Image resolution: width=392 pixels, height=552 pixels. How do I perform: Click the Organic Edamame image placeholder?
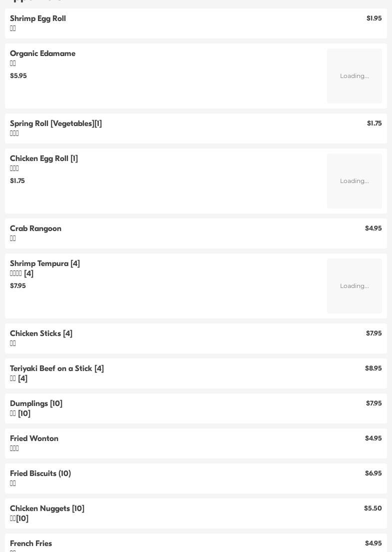click(x=354, y=76)
